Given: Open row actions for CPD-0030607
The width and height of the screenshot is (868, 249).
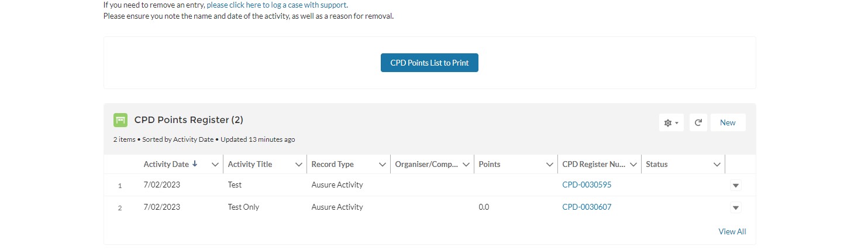Looking at the screenshot, I should pos(736,207).
